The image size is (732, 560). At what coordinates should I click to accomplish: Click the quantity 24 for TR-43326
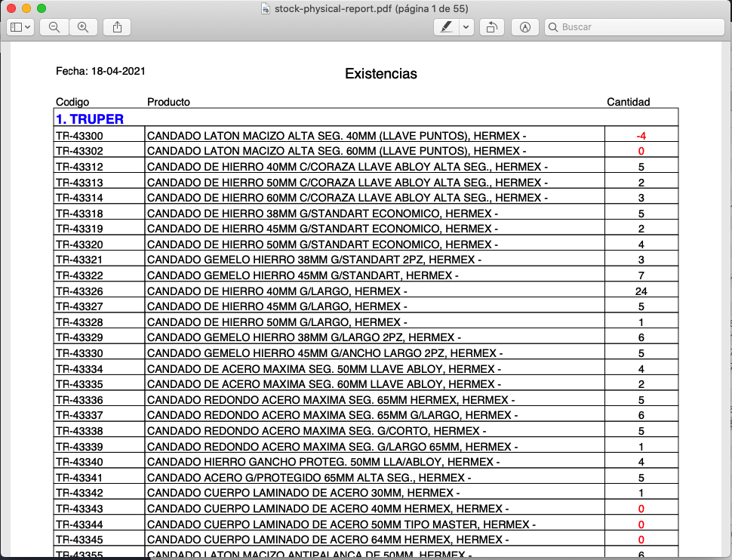pyautogui.click(x=641, y=291)
